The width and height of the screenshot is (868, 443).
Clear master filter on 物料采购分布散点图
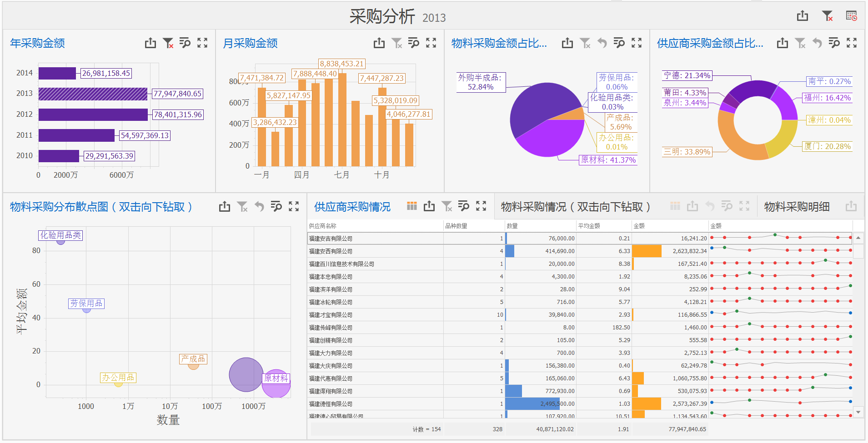pos(242,207)
